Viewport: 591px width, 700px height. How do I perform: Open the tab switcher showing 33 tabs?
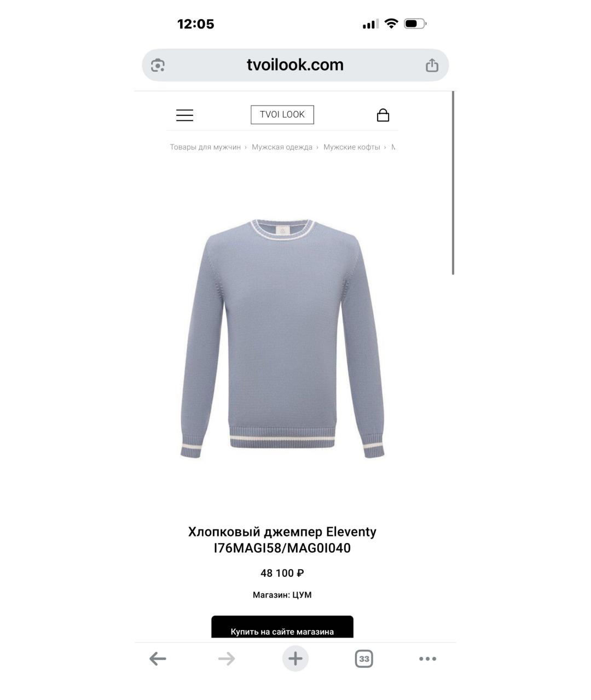(x=364, y=658)
